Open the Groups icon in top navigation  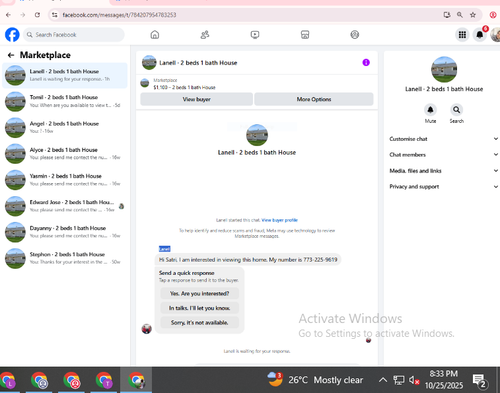pyautogui.click(x=355, y=35)
